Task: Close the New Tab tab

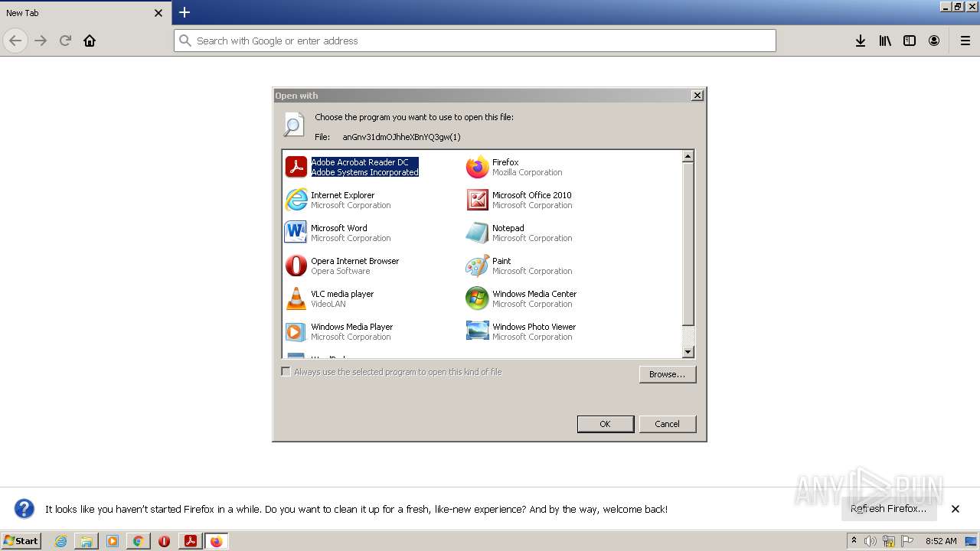Action: pos(158,13)
